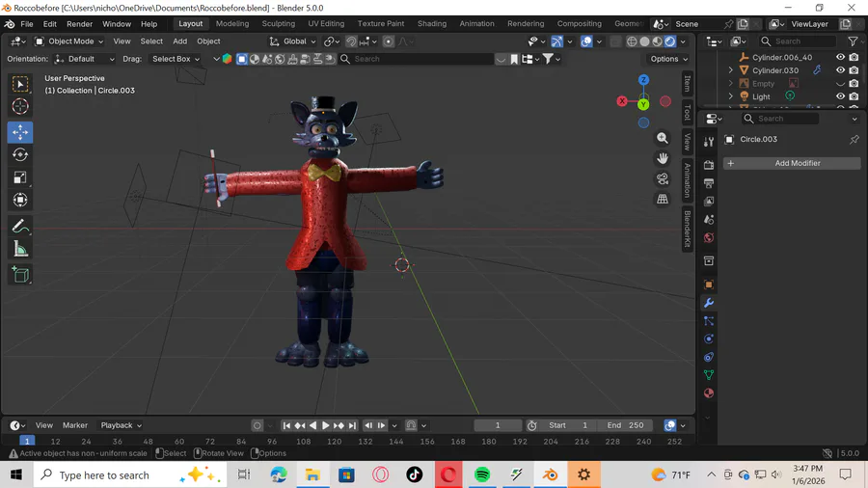Open the Orientation Default dropdown
This screenshot has width=868, height=488.
coord(85,59)
